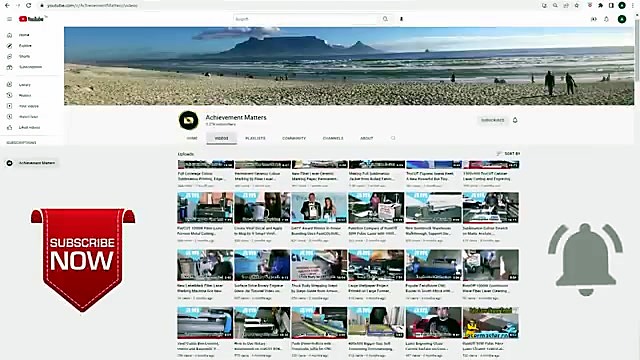The image size is (640, 360).
Task: Click the search magnifier button
Action: [385, 19]
